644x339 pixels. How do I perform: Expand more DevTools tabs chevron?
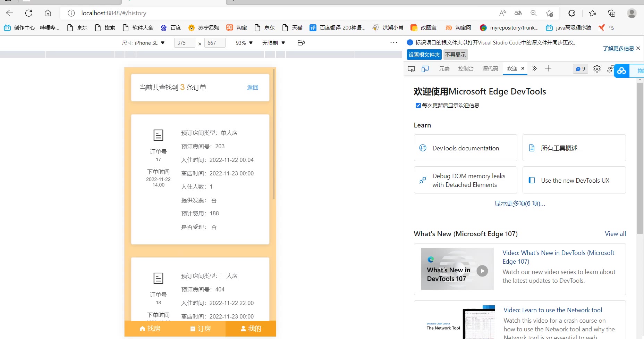point(534,68)
